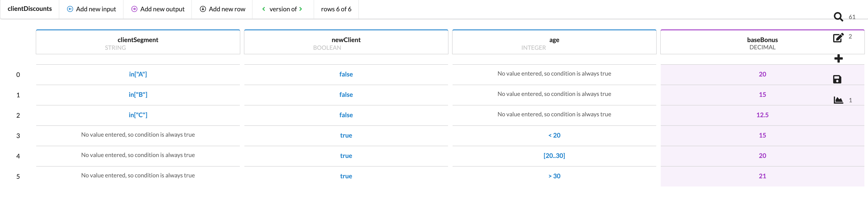Edit the 12.5 baseBonus output value

[762, 115]
